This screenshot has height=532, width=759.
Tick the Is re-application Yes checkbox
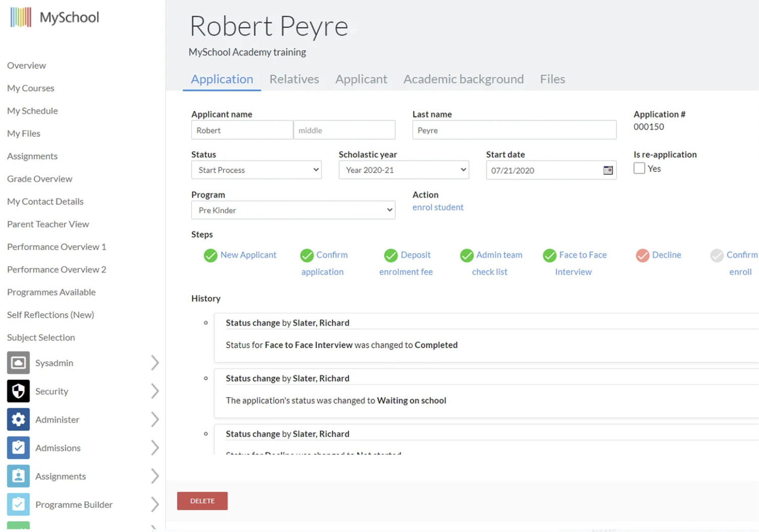coord(639,169)
